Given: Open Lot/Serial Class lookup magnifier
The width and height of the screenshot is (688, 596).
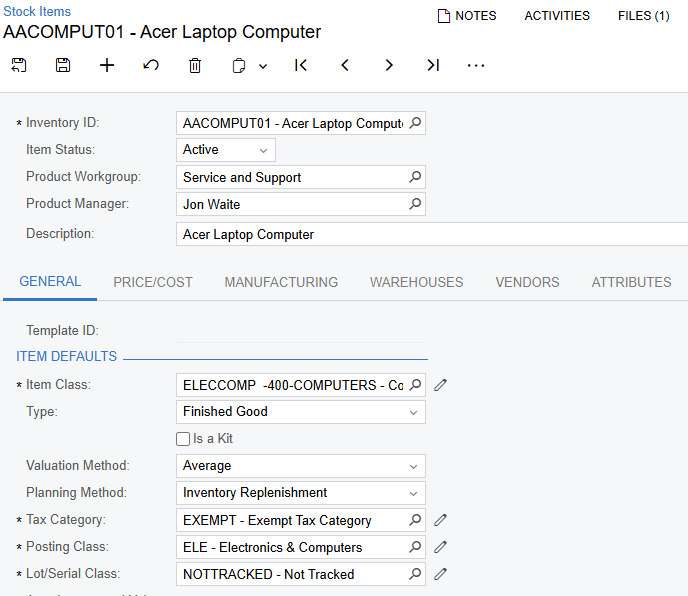Looking at the screenshot, I should [415, 574].
